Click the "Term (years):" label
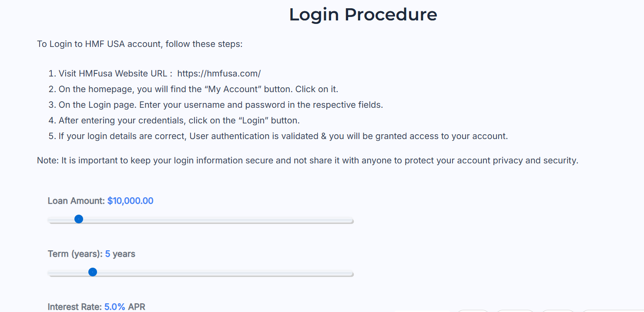This screenshot has width=644, height=312. click(x=75, y=254)
